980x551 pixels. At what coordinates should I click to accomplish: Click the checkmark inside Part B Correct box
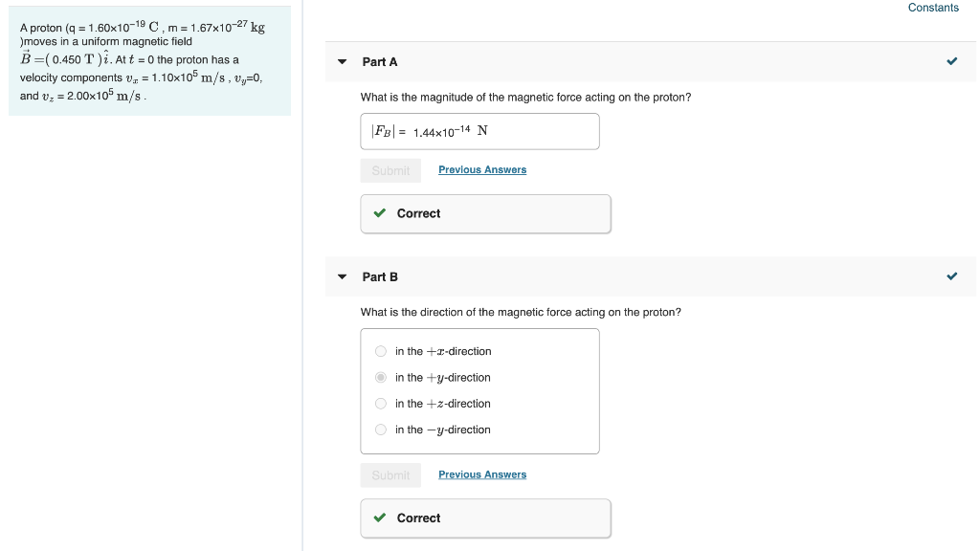[379, 518]
